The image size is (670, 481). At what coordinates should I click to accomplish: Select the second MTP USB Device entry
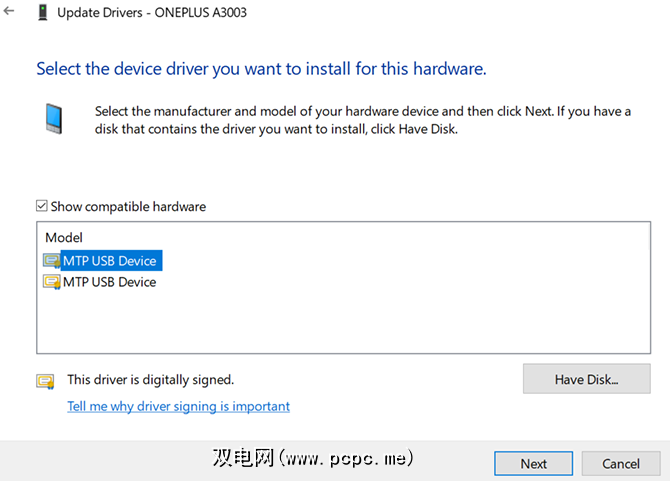click(x=109, y=282)
